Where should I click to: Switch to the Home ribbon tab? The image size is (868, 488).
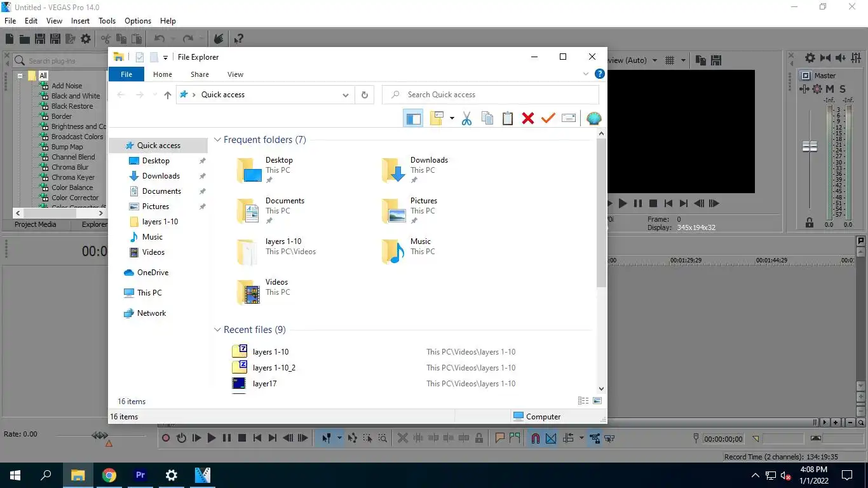point(163,74)
